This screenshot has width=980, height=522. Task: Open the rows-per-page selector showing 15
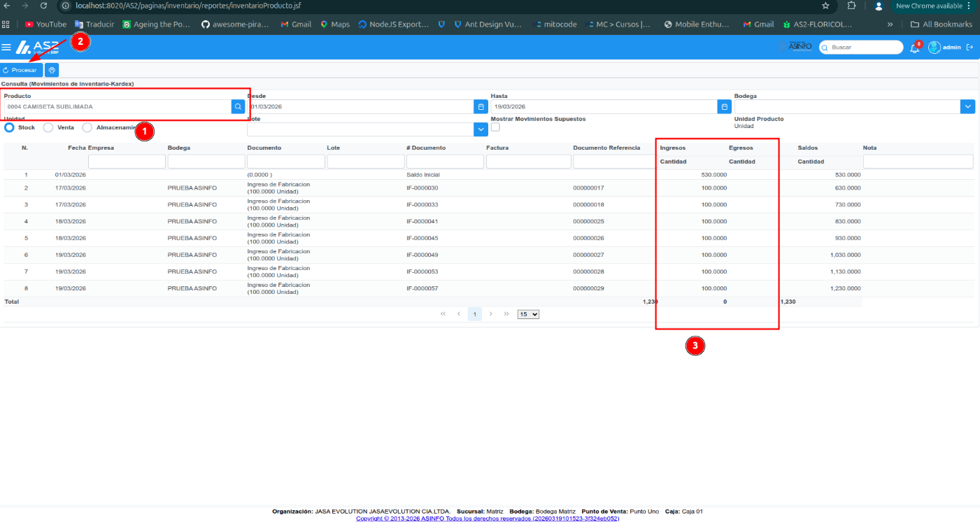(528, 314)
